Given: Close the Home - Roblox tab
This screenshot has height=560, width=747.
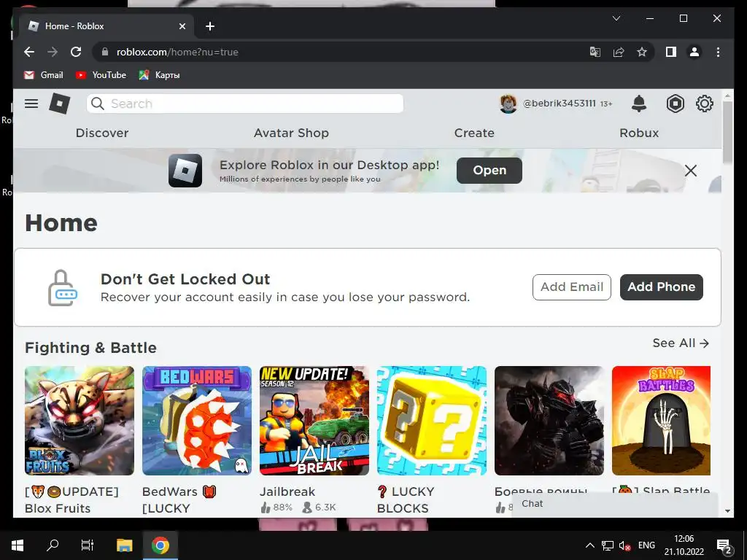Looking at the screenshot, I should (182, 26).
